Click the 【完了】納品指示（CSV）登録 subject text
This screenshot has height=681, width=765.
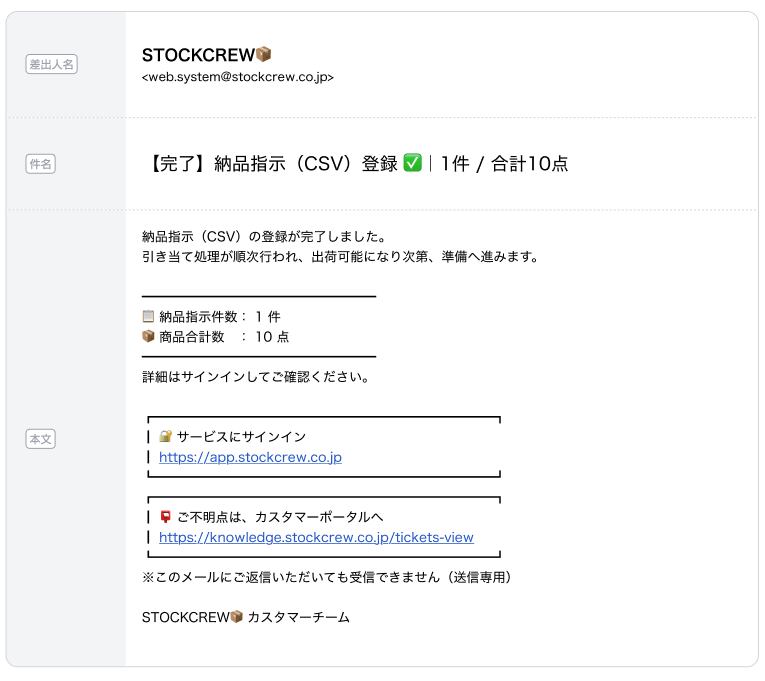click(x=272, y=164)
